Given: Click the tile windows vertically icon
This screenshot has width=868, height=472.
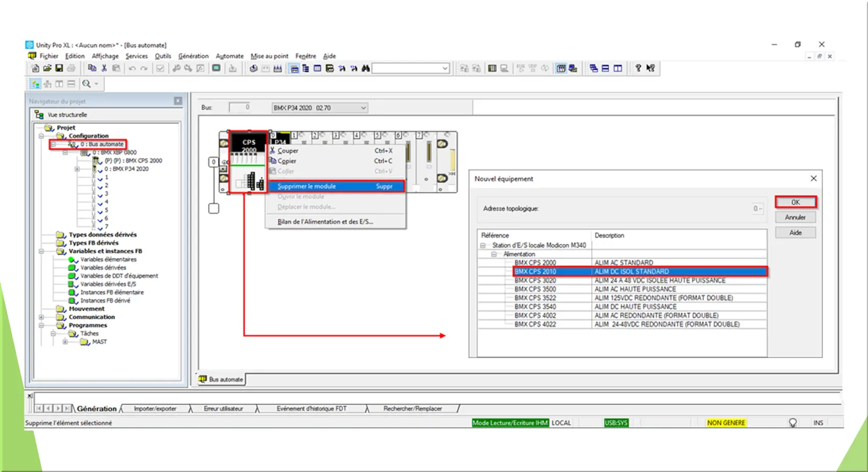Looking at the screenshot, I should click(618, 68).
